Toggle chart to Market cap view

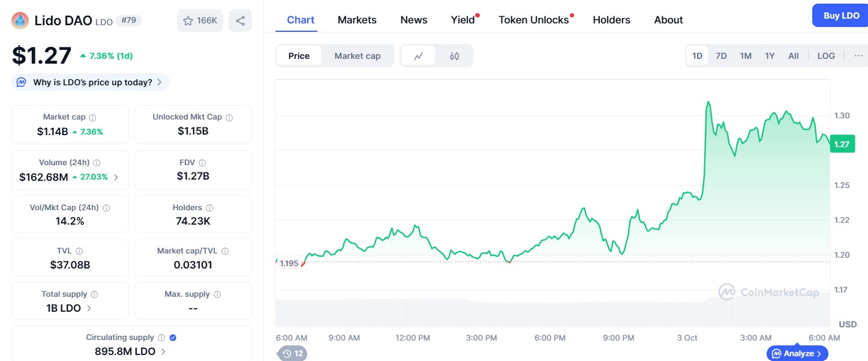[357, 56]
